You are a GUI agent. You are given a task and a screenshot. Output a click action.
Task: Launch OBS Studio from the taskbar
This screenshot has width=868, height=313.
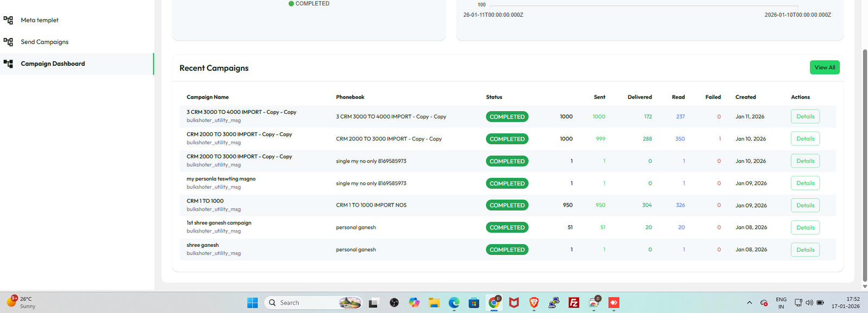tap(394, 303)
